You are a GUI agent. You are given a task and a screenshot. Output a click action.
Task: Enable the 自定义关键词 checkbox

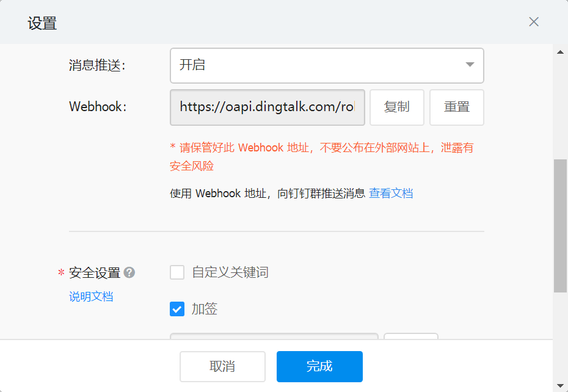pos(177,272)
